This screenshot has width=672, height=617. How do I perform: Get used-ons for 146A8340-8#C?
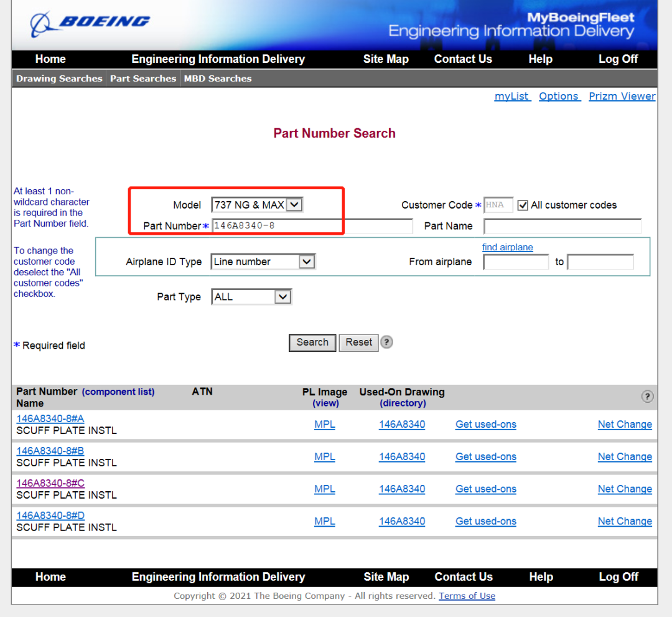[485, 489]
